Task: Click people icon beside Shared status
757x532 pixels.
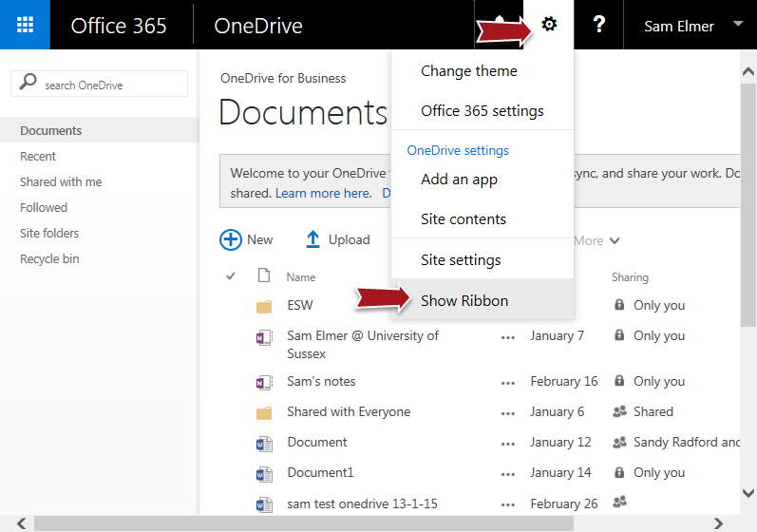Action: click(x=620, y=411)
